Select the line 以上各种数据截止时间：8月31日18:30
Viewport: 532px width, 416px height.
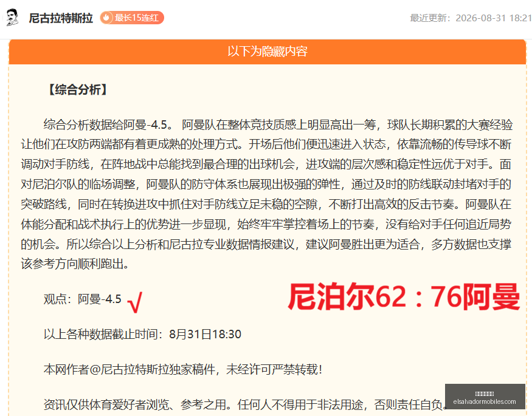click(142, 335)
